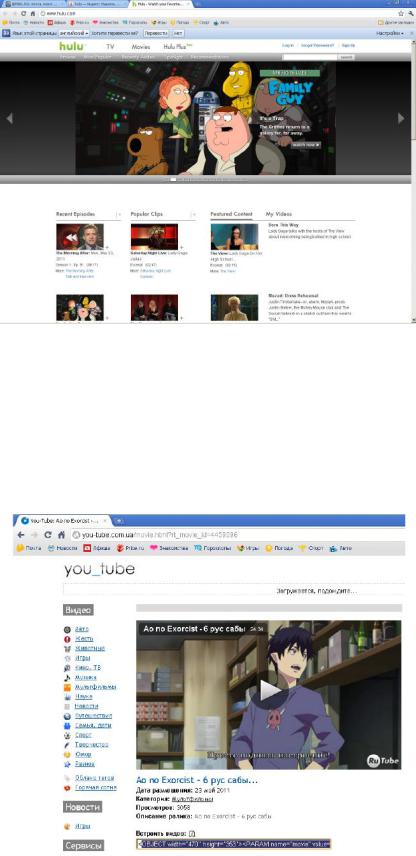Play the Ao no Exorcist video
This screenshot has height=856, width=416.
pyautogui.click(x=269, y=692)
